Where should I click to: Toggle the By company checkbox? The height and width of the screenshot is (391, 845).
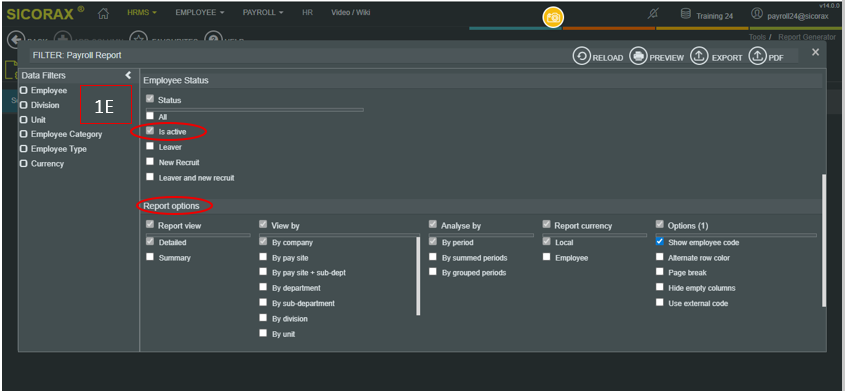[263, 242]
